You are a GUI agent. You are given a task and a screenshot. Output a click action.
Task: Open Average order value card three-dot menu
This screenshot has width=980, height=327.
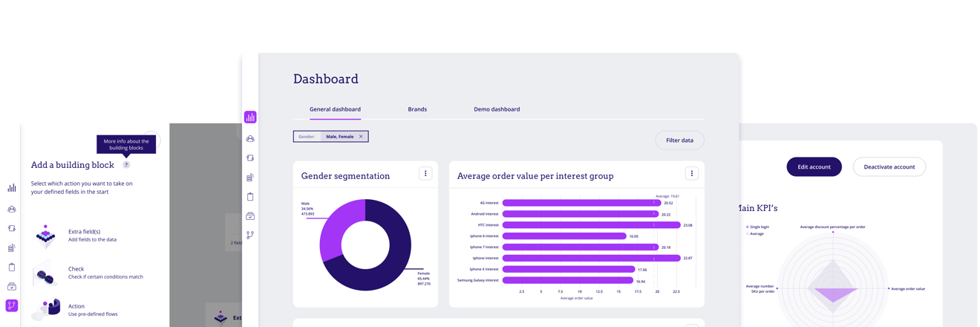[x=692, y=173]
